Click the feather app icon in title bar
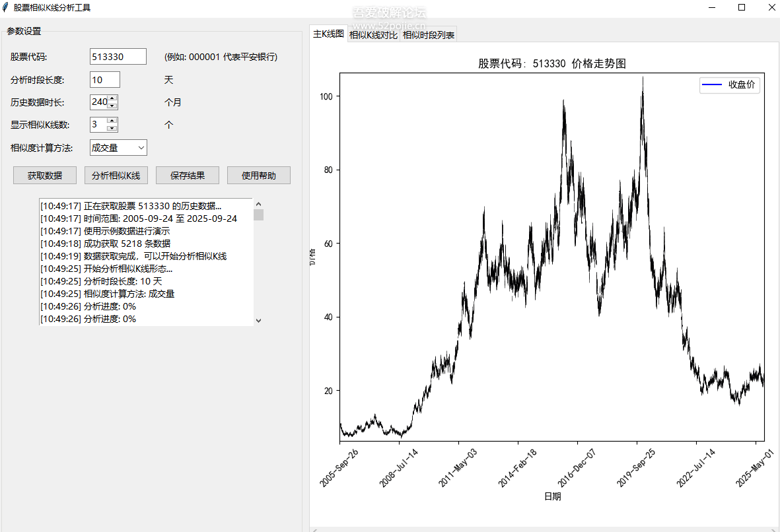 6,7
